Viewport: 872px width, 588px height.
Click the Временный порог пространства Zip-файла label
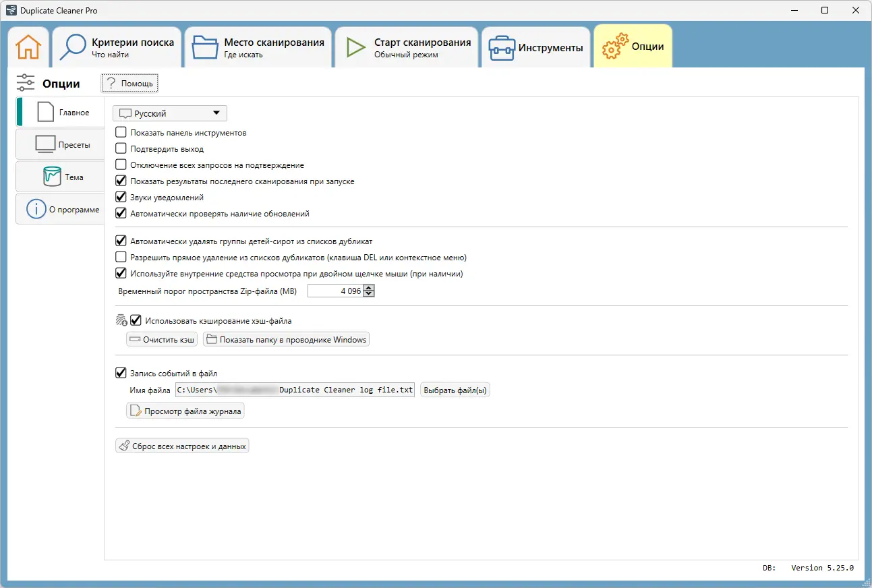pos(207,291)
